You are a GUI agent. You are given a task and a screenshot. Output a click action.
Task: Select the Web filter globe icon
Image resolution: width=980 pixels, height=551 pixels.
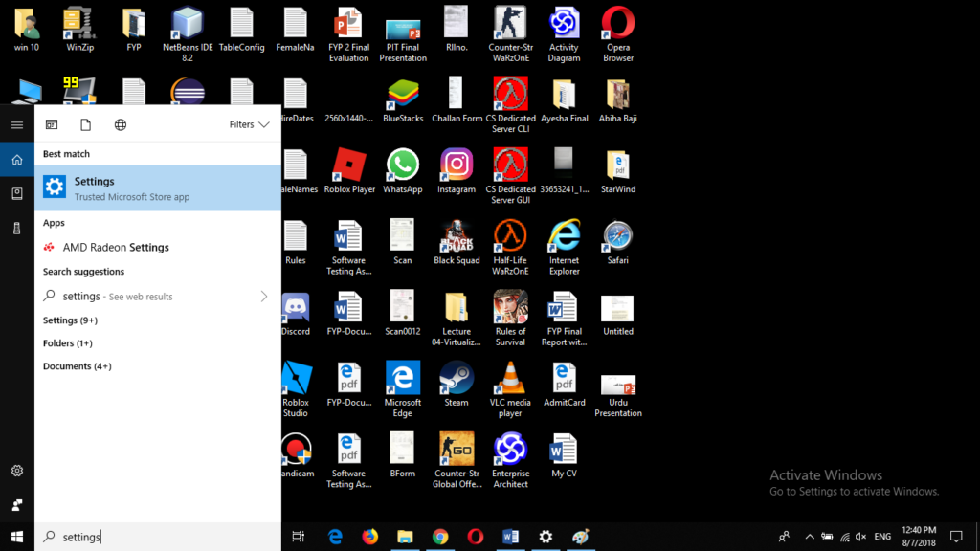[x=120, y=124]
